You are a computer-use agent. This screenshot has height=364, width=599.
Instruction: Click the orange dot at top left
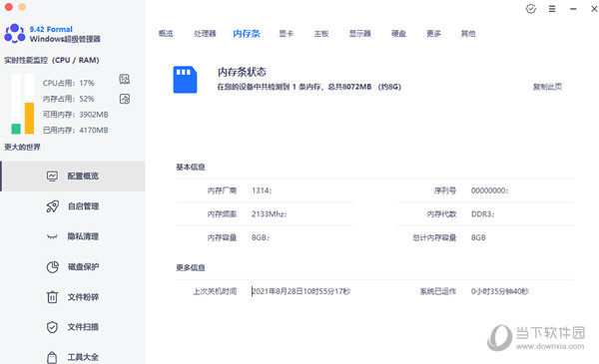(x=22, y=7)
